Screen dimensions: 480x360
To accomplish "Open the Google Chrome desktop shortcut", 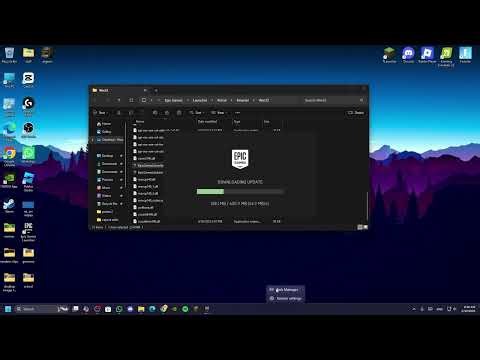I will (9, 157).
